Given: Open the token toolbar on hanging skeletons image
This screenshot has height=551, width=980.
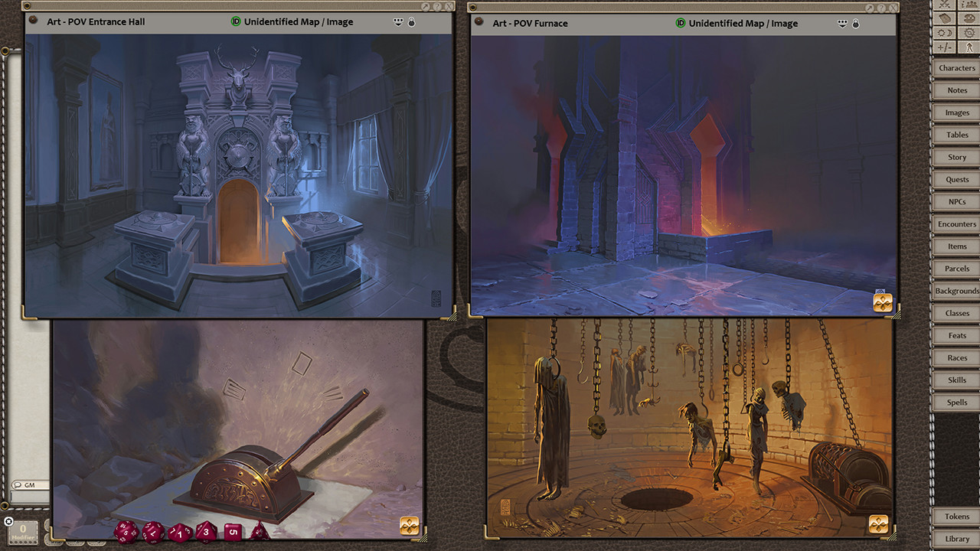Looking at the screenshot, I should point(878,524).
